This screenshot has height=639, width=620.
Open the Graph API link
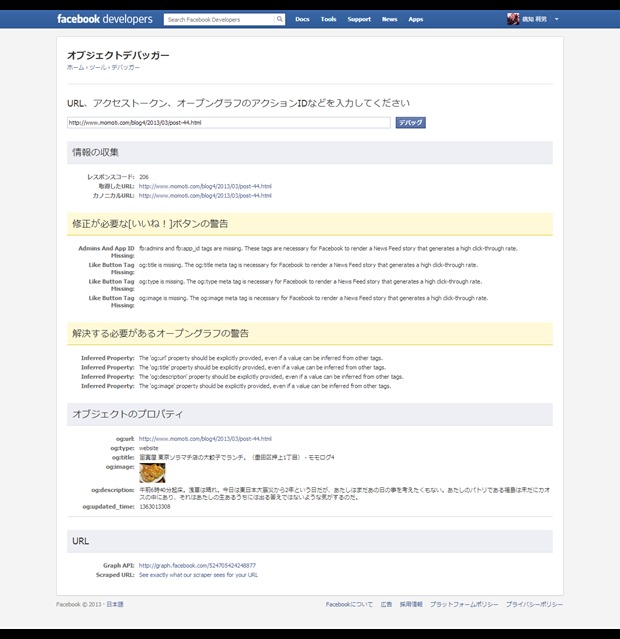[197, 566]
